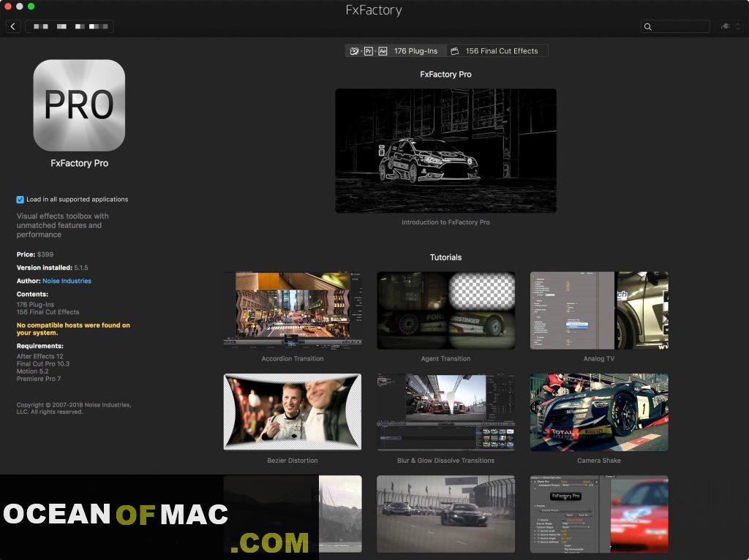Open the bottom-row red car tutorial thumbnail
Viewport: 749px width, 560px height.
[599, 514]
